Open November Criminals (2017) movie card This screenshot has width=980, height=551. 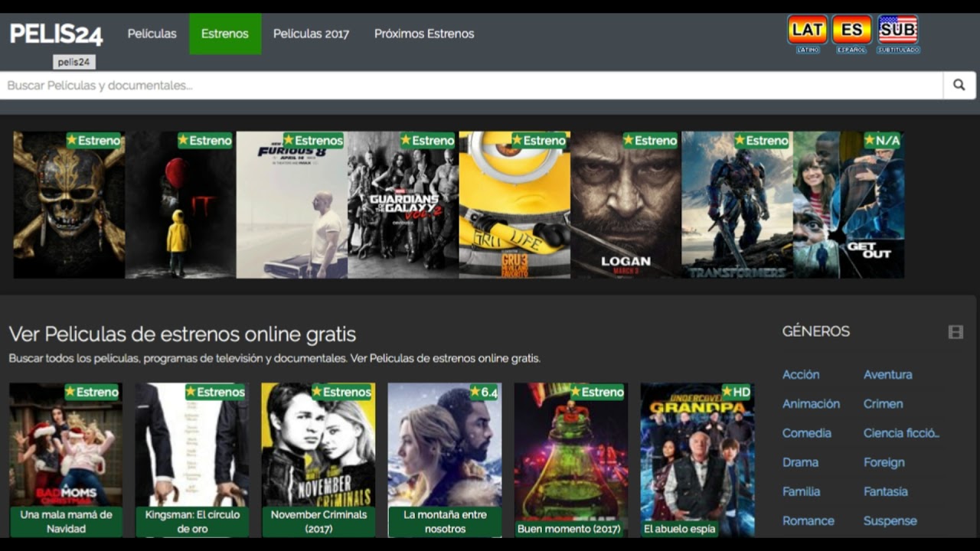pos(318,459)
